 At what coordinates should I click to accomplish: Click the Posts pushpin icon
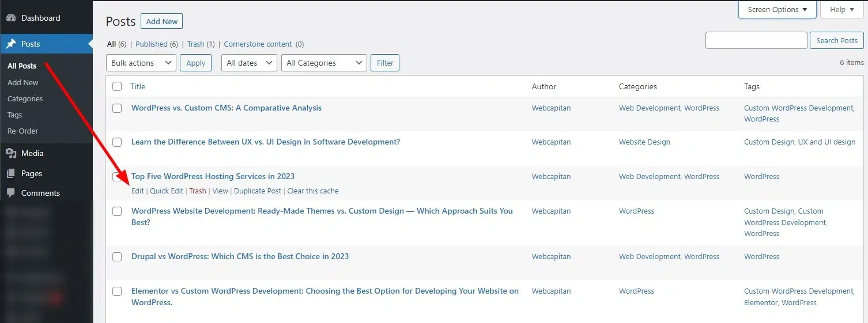[x=11, y=44]
